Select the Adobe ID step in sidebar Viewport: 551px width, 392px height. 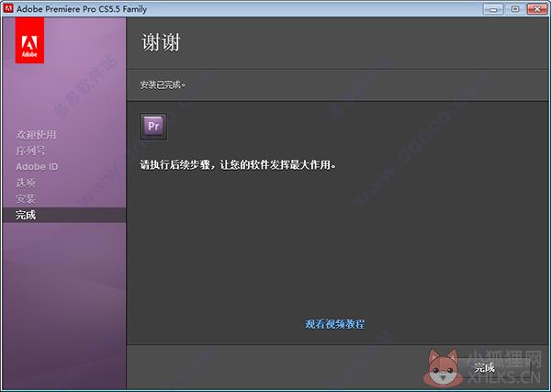[37, 166]
